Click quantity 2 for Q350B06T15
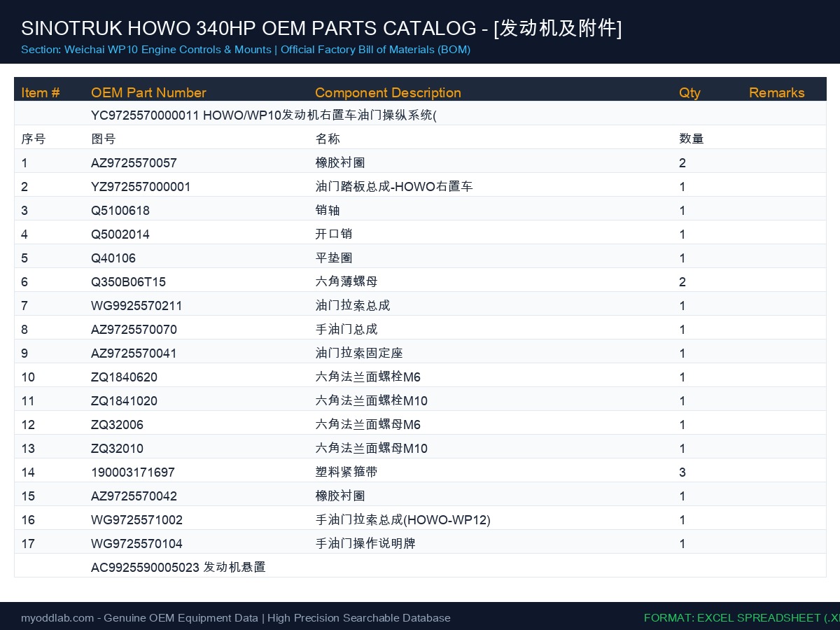 click(x=682, y=282)
